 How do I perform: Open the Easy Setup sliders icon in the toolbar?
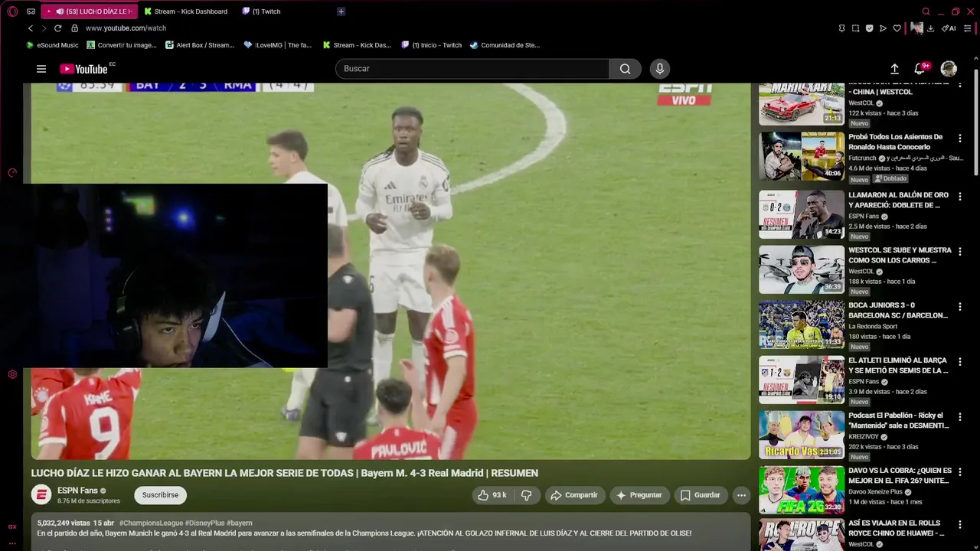(968, 28)
